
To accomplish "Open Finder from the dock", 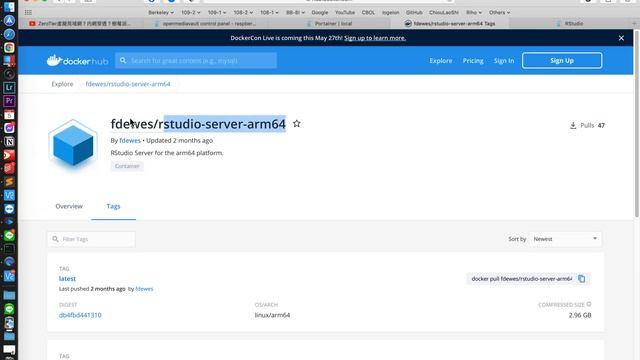I will point(9,7).
